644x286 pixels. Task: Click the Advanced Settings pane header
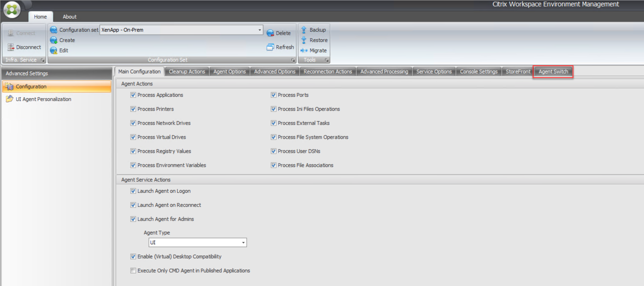point(56,73)
